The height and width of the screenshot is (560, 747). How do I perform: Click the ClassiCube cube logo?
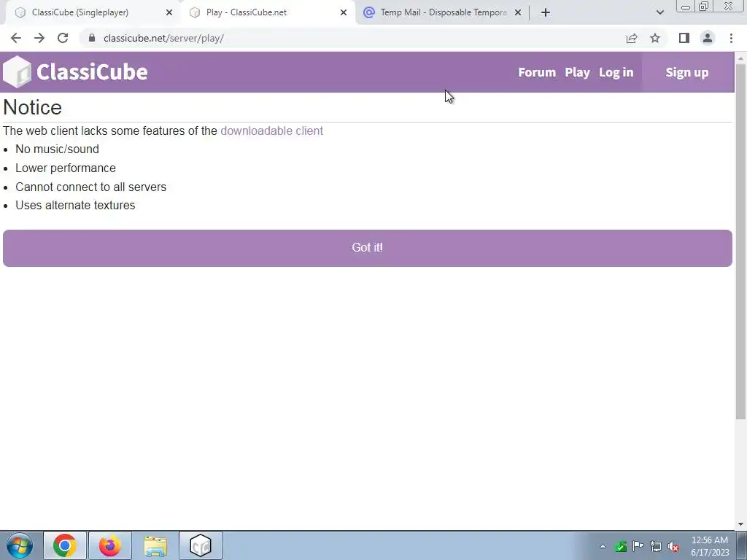click(x=18, y=72)
